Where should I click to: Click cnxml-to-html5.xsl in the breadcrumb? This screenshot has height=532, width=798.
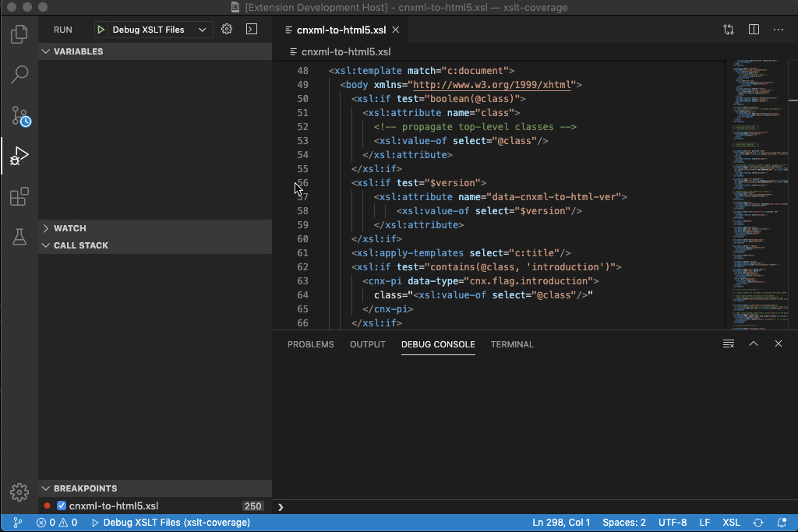click(x=346, y=52)
